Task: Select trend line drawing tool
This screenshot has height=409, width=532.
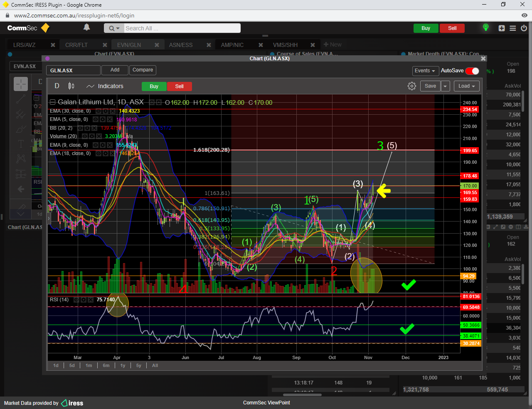Action: pos(21,99)
